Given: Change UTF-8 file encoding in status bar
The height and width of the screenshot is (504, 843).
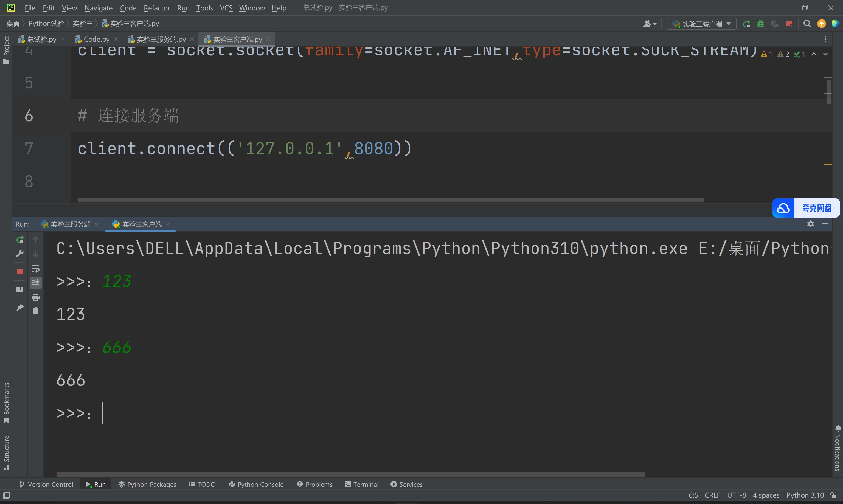Looking at the screenshot, I should coord(736,495).
